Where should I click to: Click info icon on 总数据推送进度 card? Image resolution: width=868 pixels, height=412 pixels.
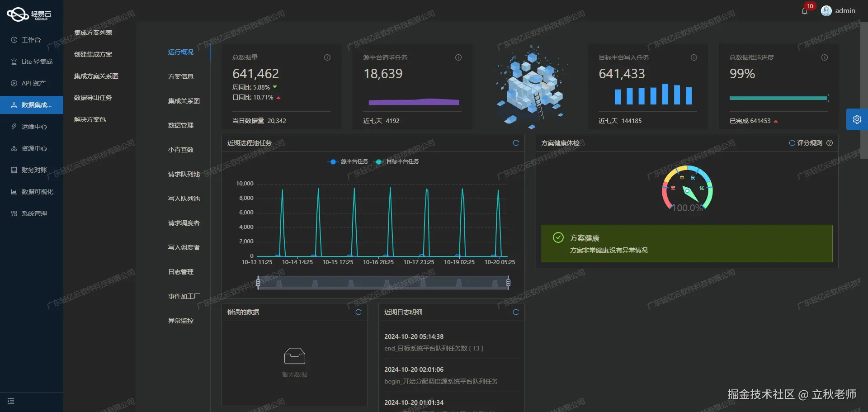825,57
